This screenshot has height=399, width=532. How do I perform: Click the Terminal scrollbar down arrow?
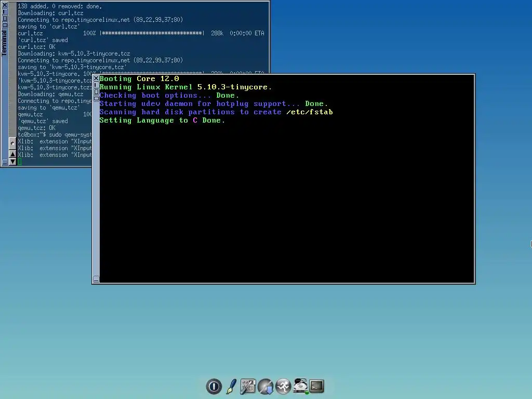pyautogui.click(x=12, y=162)
